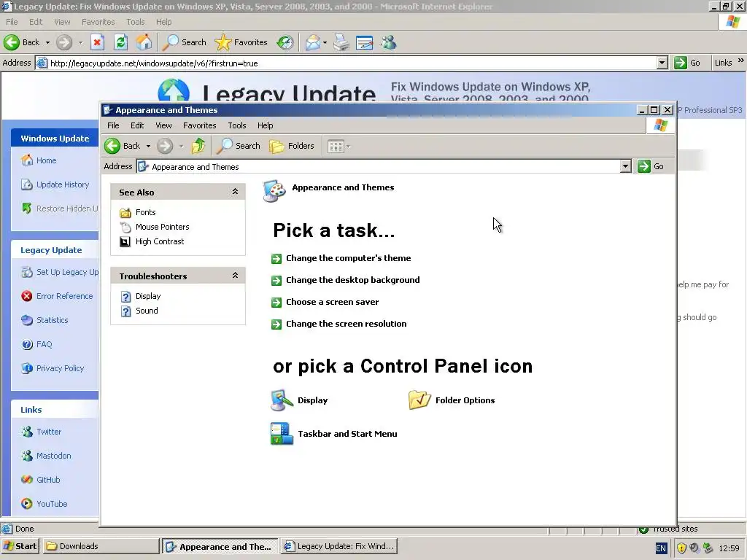This screenshot has height=560, width=747.
Task: Click the Stop icon in Internet Explorer
Action: [x=97, y=42]
